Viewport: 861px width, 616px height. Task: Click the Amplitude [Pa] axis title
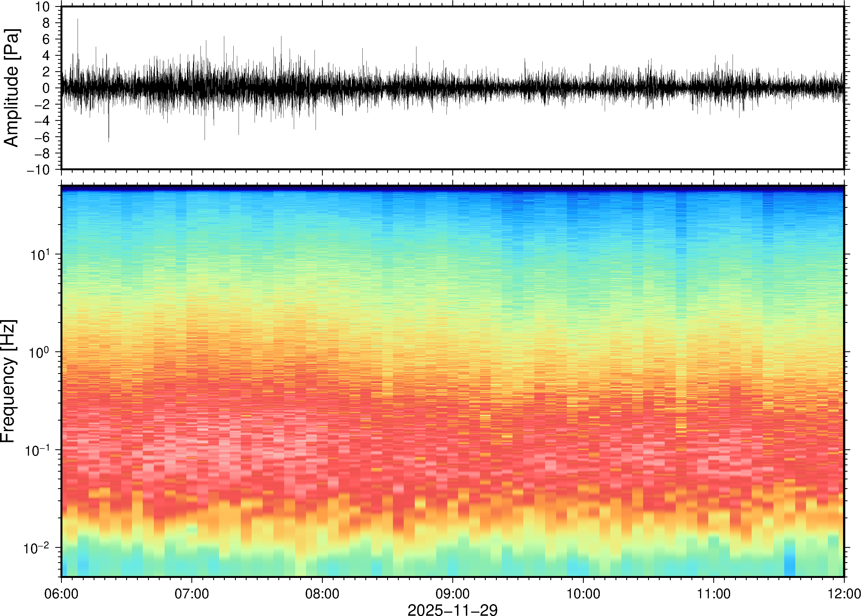(x=11, y=87)
